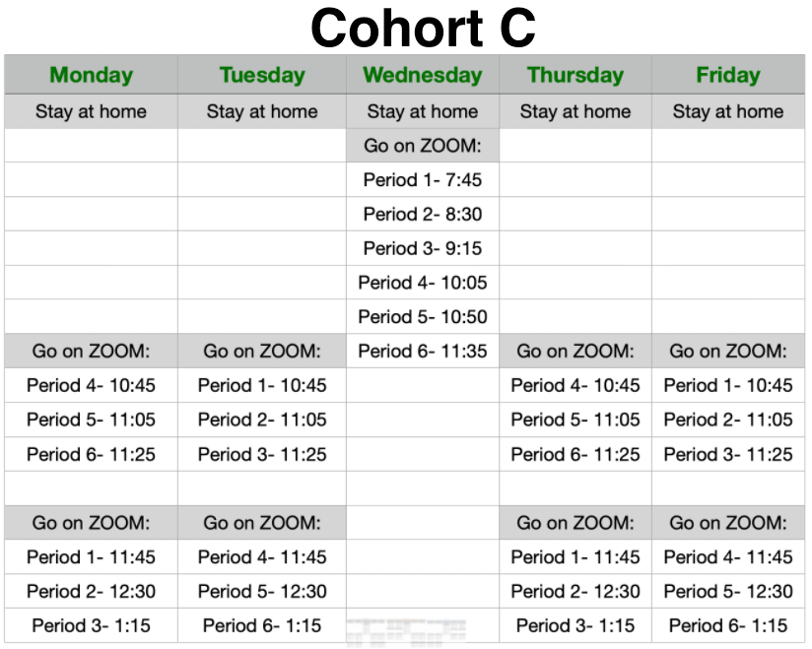Select the Monday column header
This screenshot has width=812, height=649.
(91, 75)
